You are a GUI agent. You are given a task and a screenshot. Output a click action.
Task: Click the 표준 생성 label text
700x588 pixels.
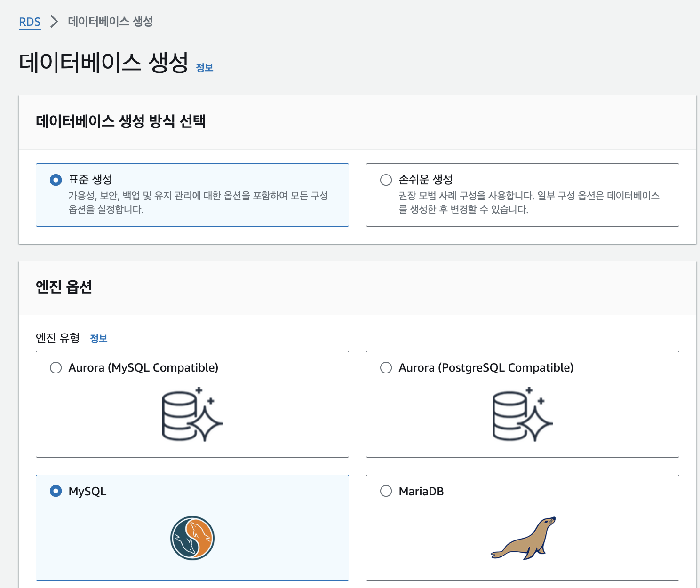[90, 179]
